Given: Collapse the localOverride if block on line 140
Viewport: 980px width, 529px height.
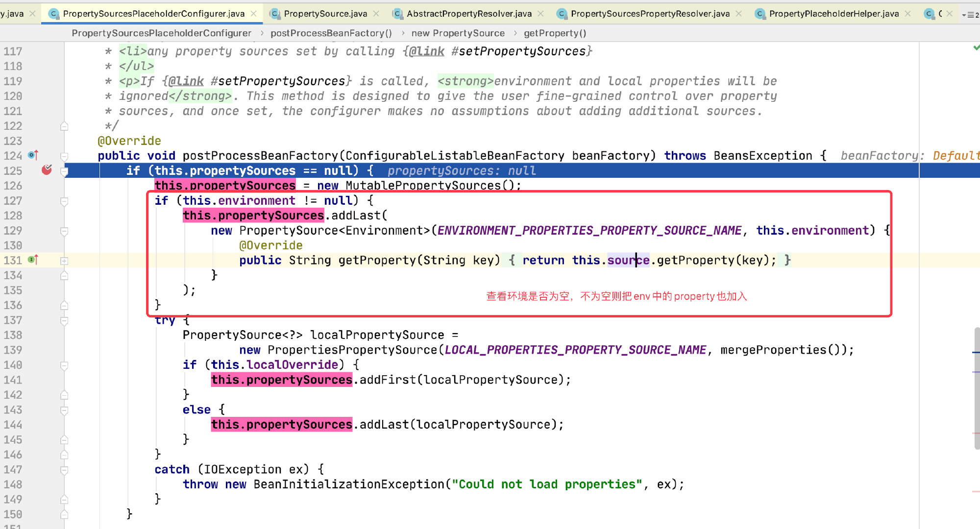Looking at the screenshot, I should click(x=64, y=365).
